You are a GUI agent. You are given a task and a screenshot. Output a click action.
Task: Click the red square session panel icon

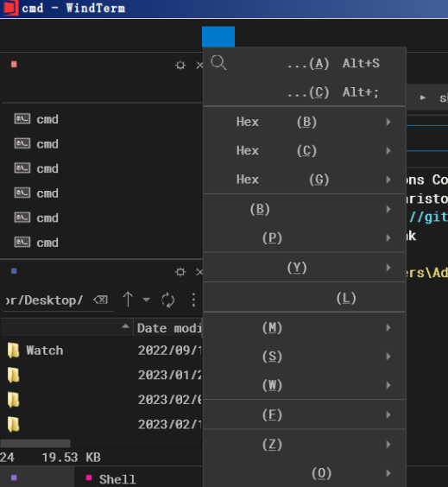pyautogui.click(x=14, y=64)
